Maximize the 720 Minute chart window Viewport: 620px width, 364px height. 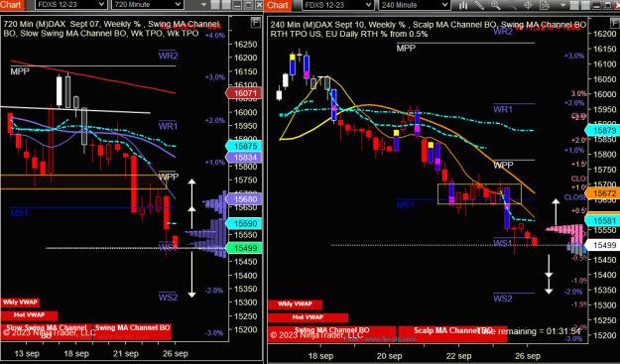coord(248,5)
